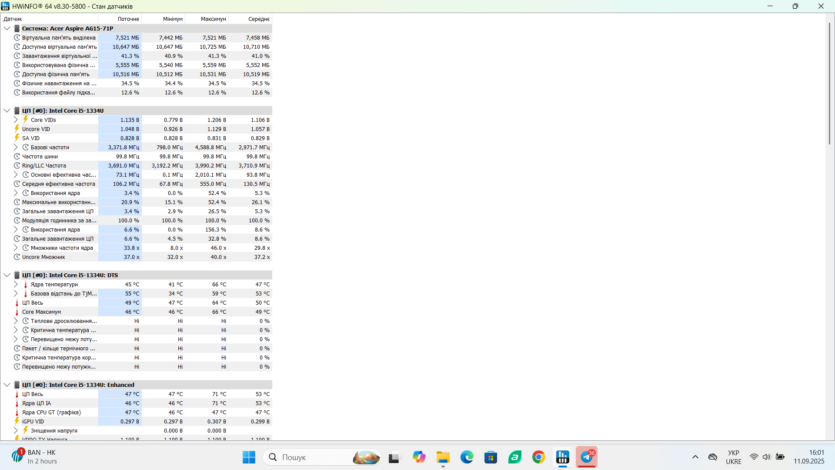Click the chip icon of Система: Acer Aspire group

[x=17, y=28]
